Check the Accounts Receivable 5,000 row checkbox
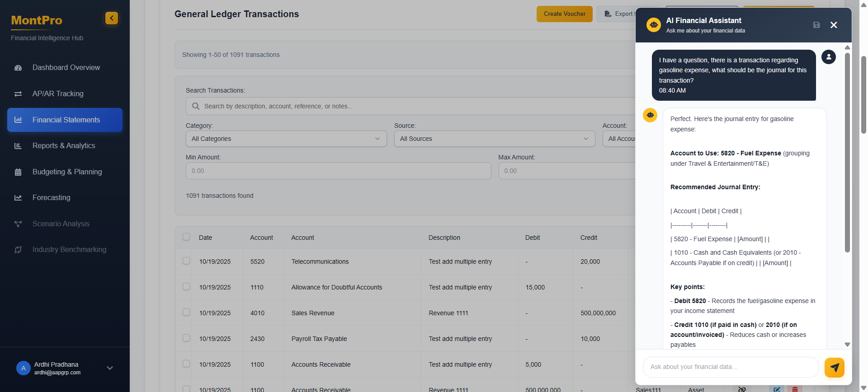The image size is (868, 392). 186,364
